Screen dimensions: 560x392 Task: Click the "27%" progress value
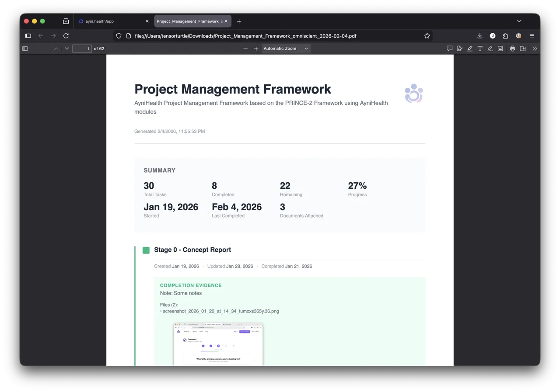[x=357, y=186]
